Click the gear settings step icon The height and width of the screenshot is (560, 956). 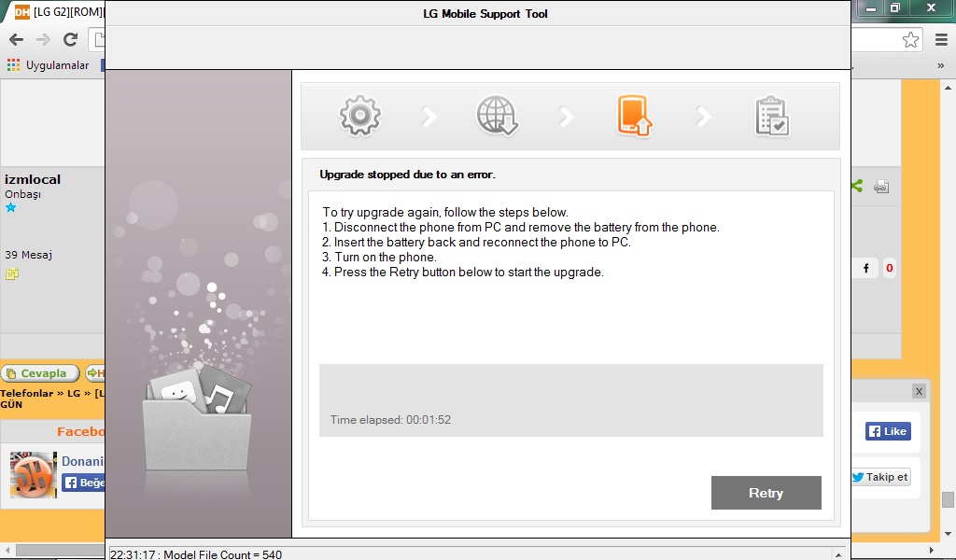359,115
